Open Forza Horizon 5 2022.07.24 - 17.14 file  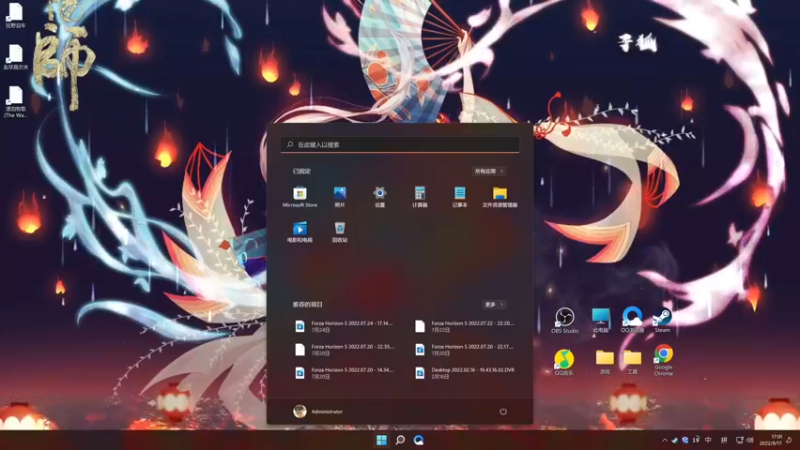pos(344,327)
